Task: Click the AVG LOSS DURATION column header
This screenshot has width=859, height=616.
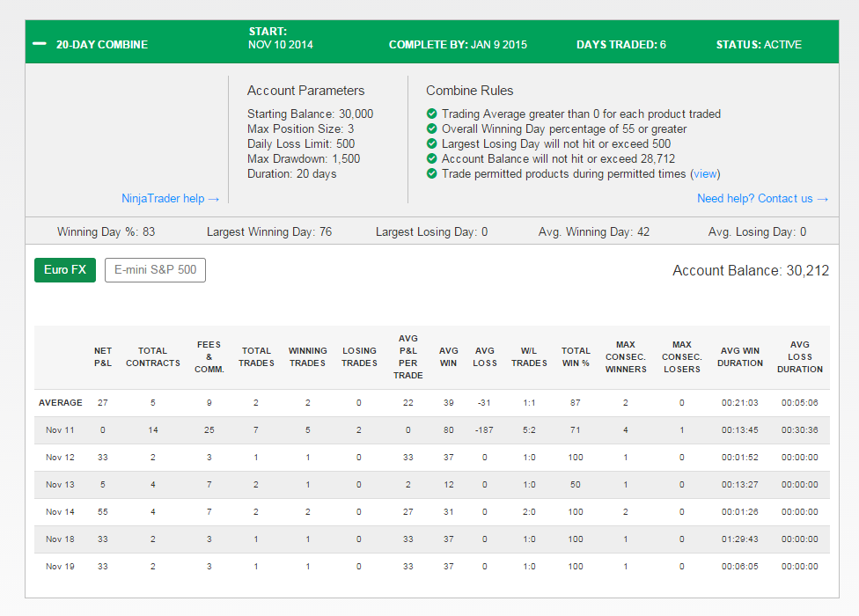Action: click(x=800, y=357)
